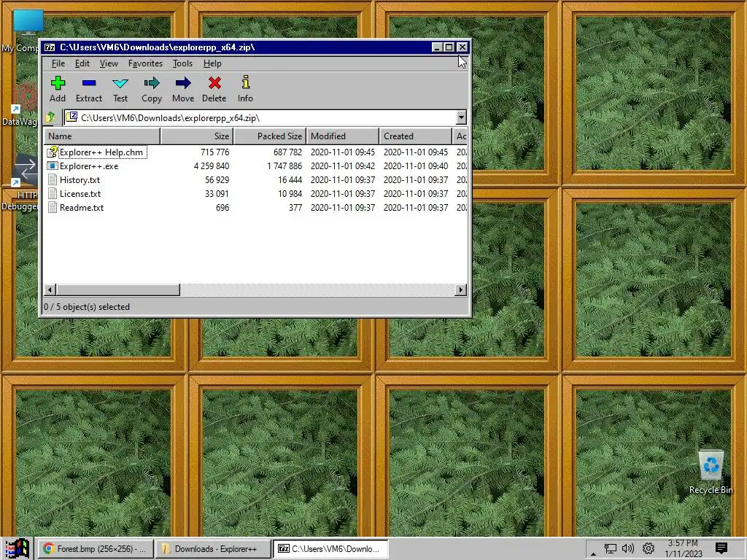Open the Info toolbar icon
This screenshot has height=560, width=747.
coord(245,82)
